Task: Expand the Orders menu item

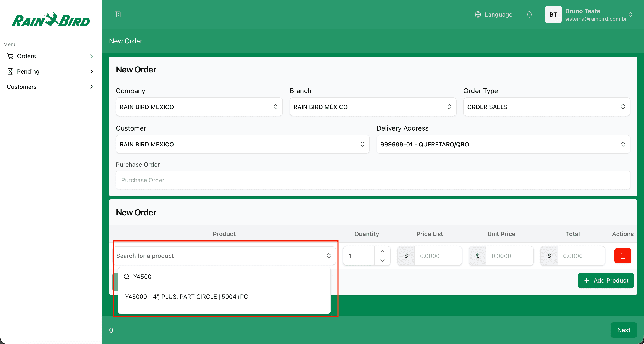Action: 50,56
